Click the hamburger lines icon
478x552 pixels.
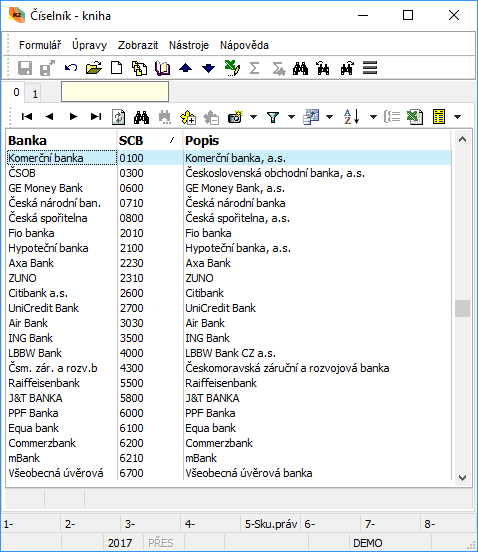coord(370,68)
